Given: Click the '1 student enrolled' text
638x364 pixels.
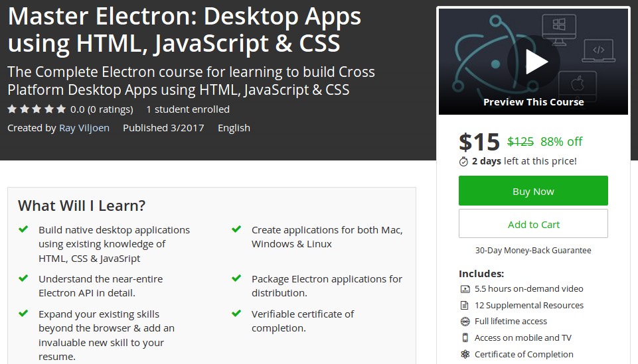Looking at the screenshot, I should click(188, 109).
